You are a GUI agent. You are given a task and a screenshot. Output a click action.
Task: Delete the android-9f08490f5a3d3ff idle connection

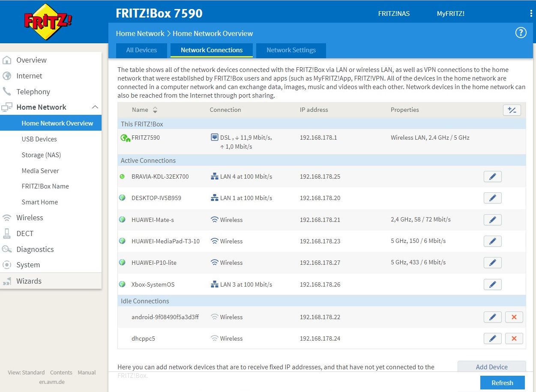[x=514, y=317]
